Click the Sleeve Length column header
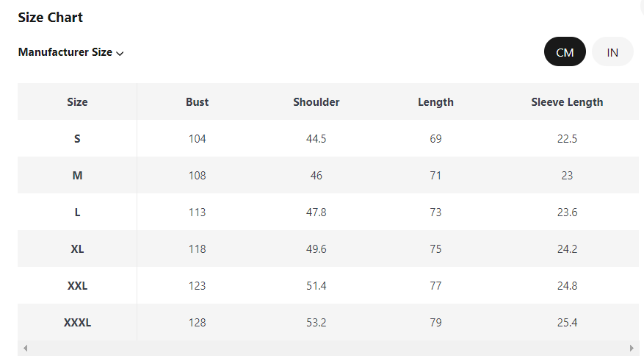Screen dimensions: 644x361 567,102
